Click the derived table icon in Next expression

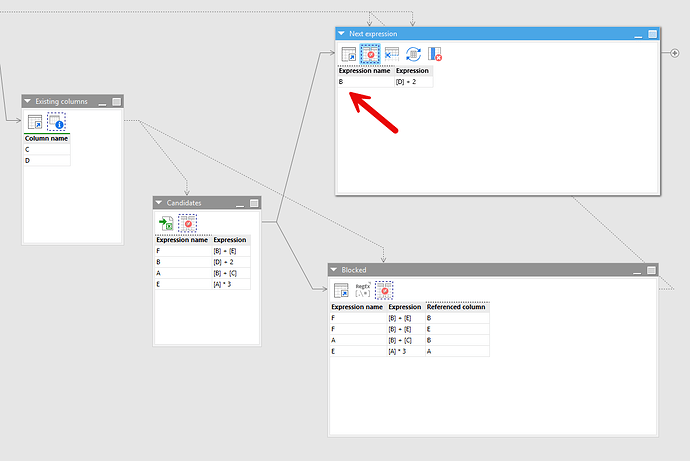coord(349,54)
